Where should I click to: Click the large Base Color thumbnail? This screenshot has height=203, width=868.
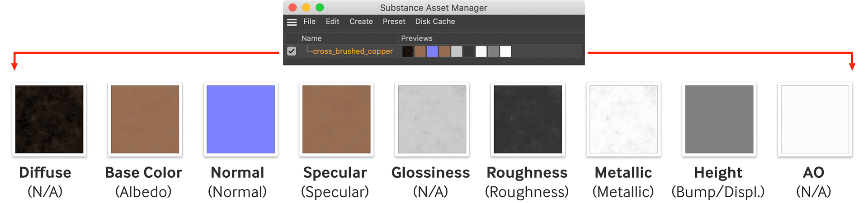(x=145, y=120)
